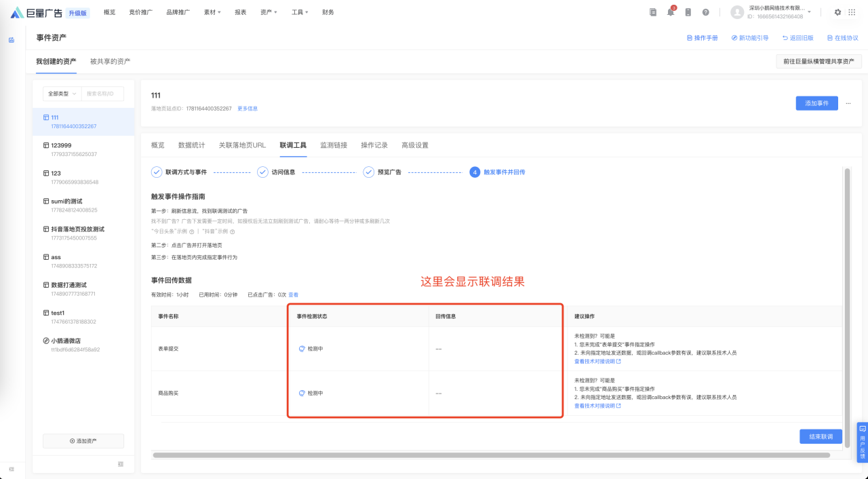Open 报表 in top navigation

tap(241, 12)
